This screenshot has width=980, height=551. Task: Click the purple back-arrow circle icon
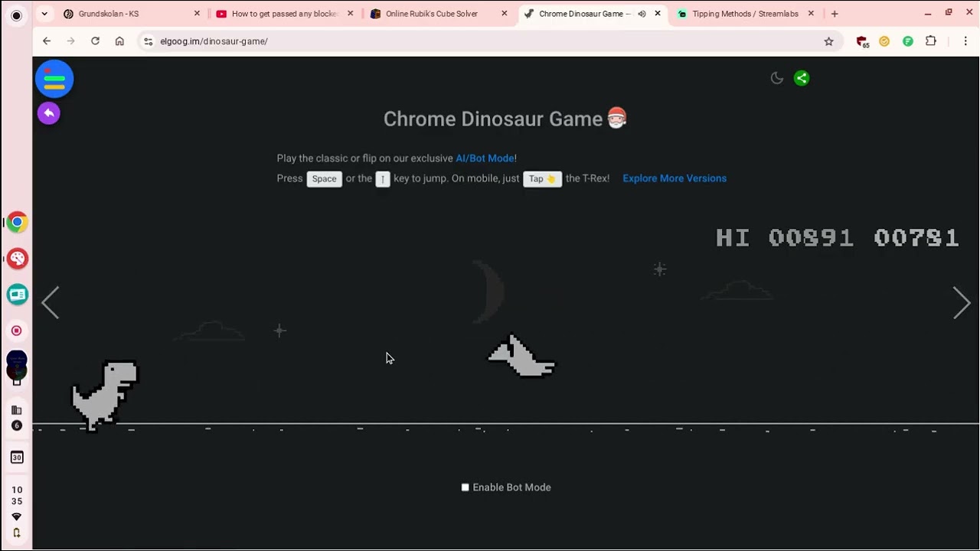pos(49,113)
